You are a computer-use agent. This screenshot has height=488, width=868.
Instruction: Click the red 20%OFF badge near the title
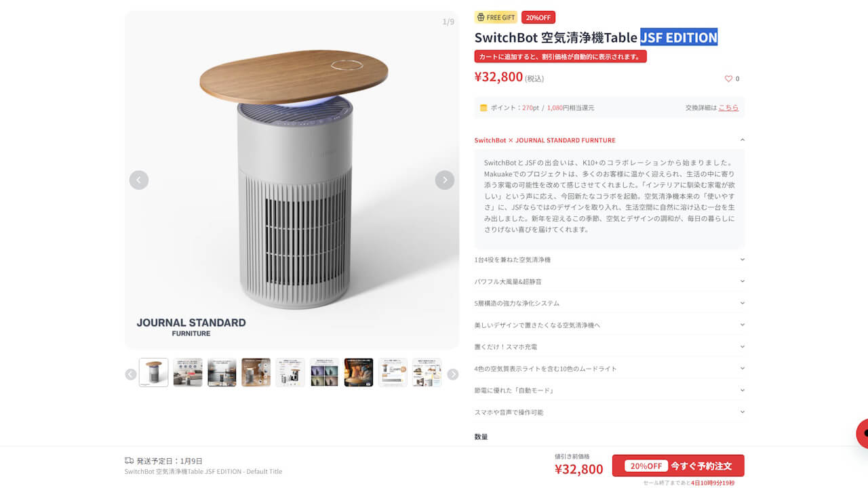538,17
